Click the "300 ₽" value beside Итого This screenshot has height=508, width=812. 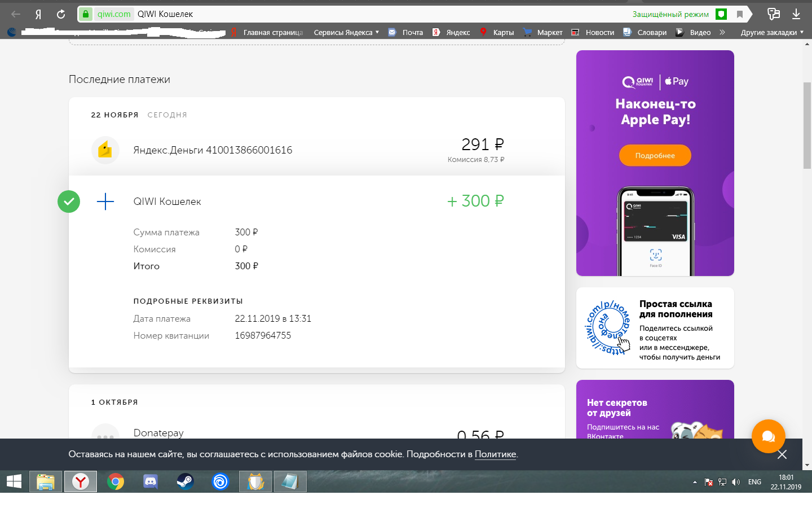(x=246, y=266)
